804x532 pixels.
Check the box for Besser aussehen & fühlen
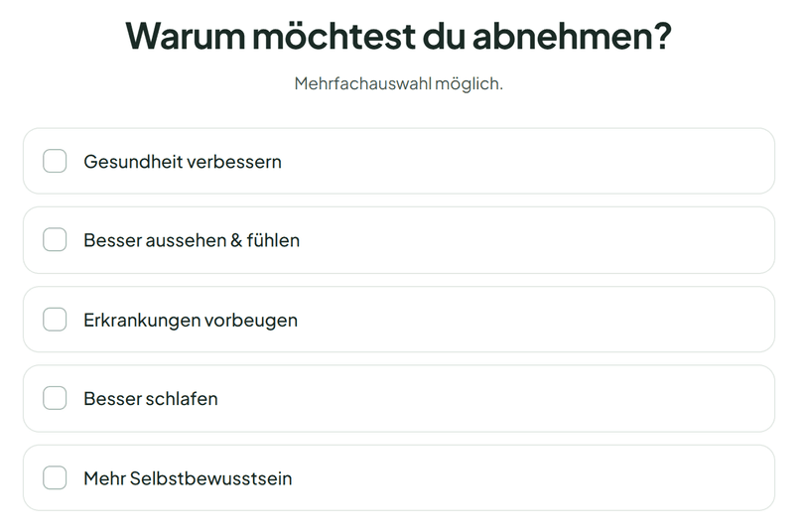click(x=55, y=240)
